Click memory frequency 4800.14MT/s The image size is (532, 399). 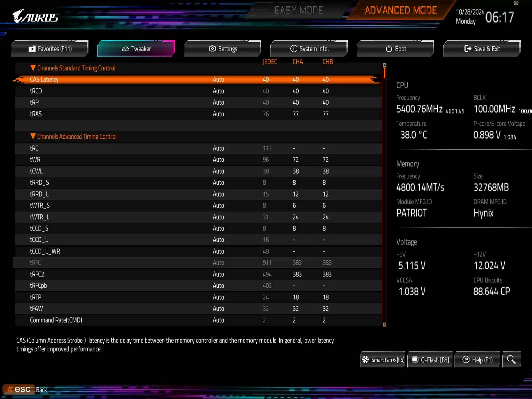(420, 188)
